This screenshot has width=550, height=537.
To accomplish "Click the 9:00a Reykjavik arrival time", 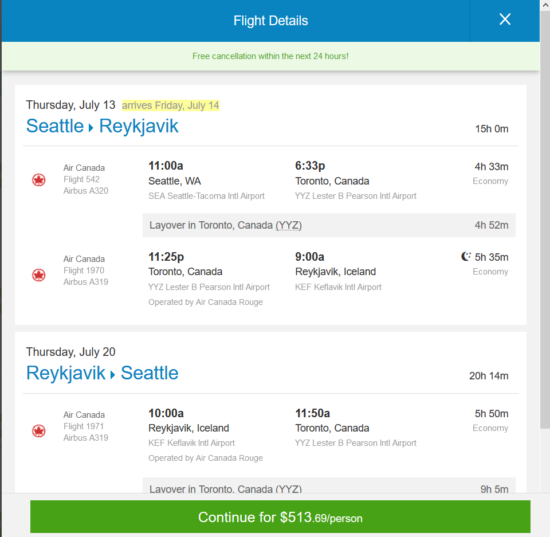I will click(x=309, y=257).
